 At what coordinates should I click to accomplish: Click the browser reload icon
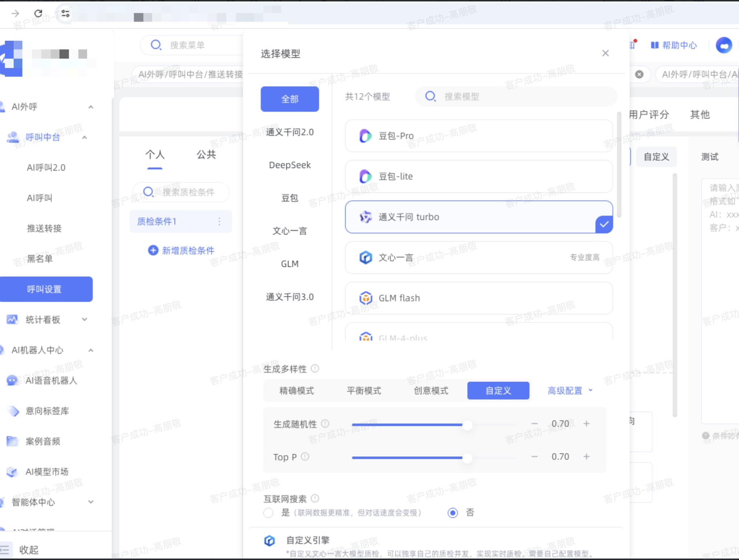point(38,13)
